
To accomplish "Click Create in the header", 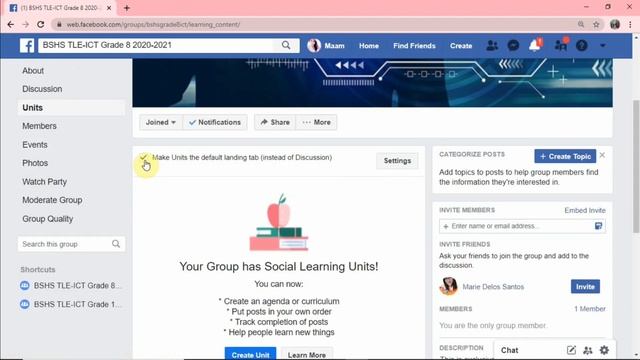I will pyautogui.click(x=461, y=46).
